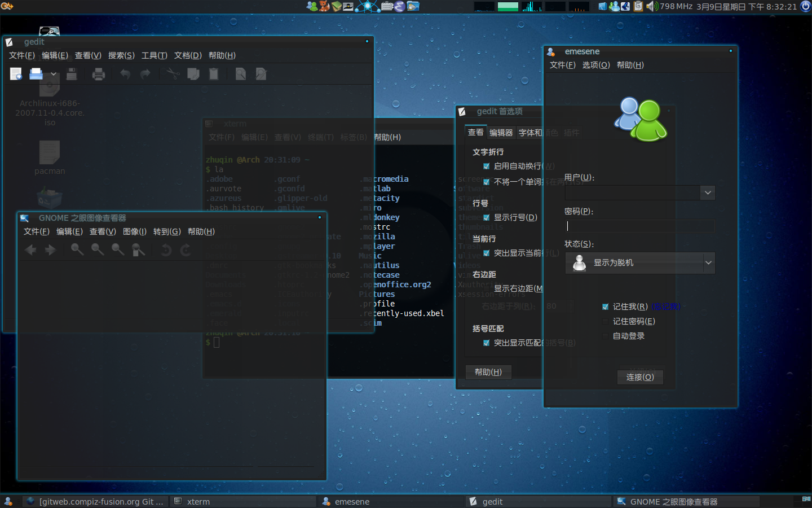
Task: Open image viewer 转到(G) menu
Action: coord(167,231)
